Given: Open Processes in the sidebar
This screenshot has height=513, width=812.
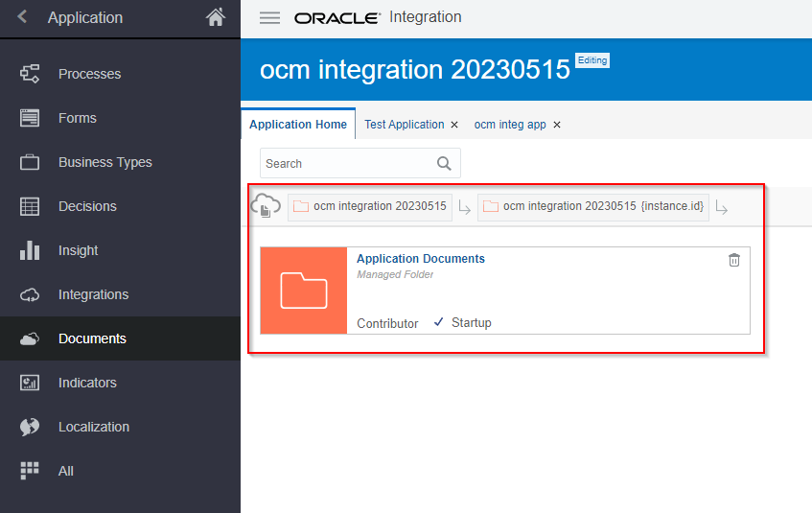Looking at the screenshot, I should (x=89, y=74).
